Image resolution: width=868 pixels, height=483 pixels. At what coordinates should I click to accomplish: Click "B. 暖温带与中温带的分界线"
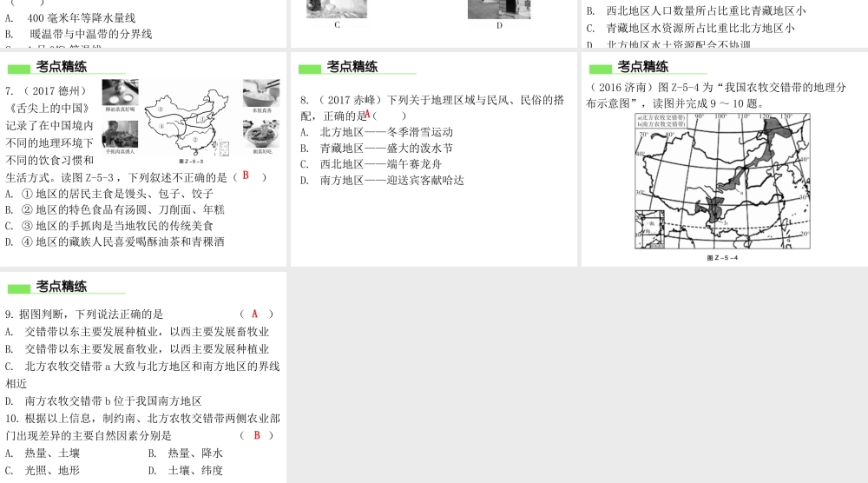[x=79, y=35]
